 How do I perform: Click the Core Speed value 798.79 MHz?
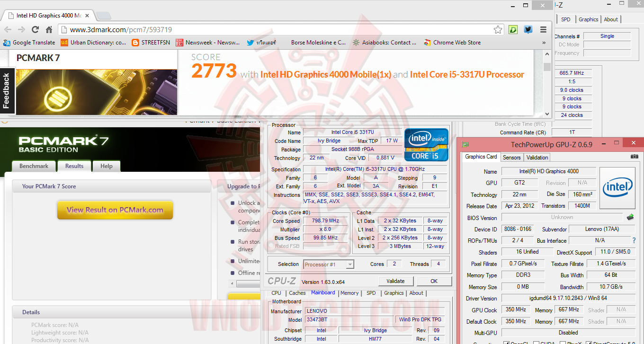[x=326, y=221]
